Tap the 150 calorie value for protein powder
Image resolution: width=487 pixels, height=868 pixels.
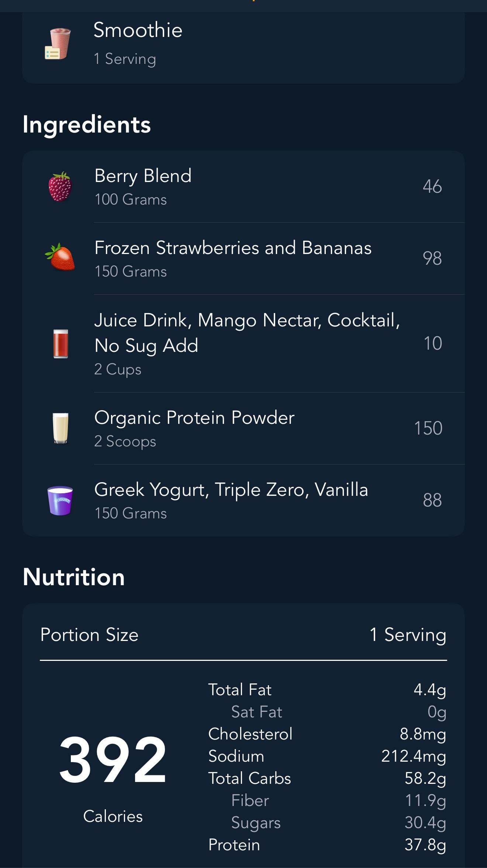click(428, 428)
